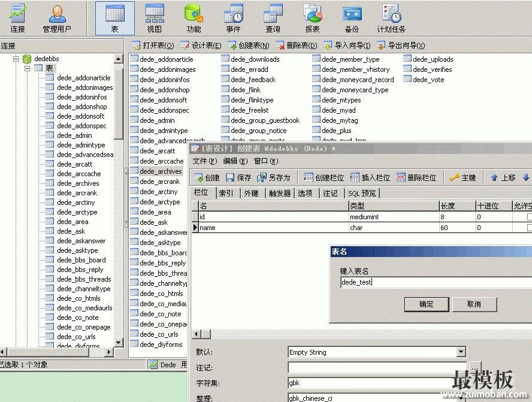The width and height of the screenshot is (532, 402).
Task: Click Dede connection in status bar
Action: (163, 365)
